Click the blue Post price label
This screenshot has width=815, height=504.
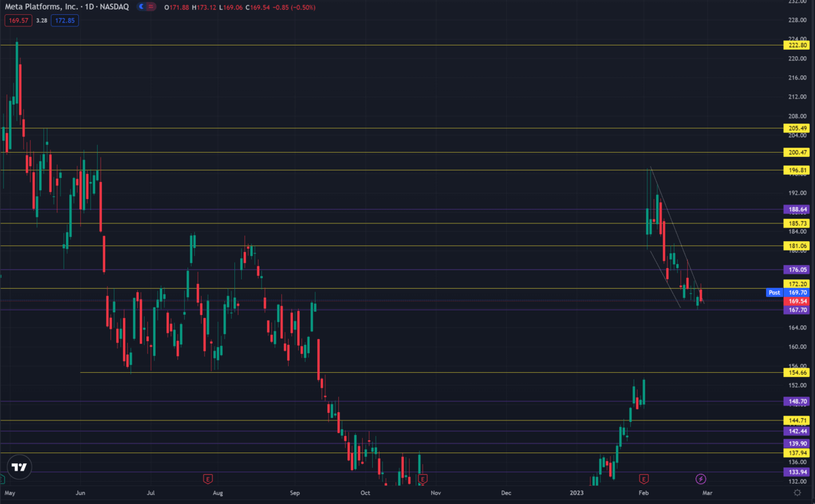click(x=774, y=293)
